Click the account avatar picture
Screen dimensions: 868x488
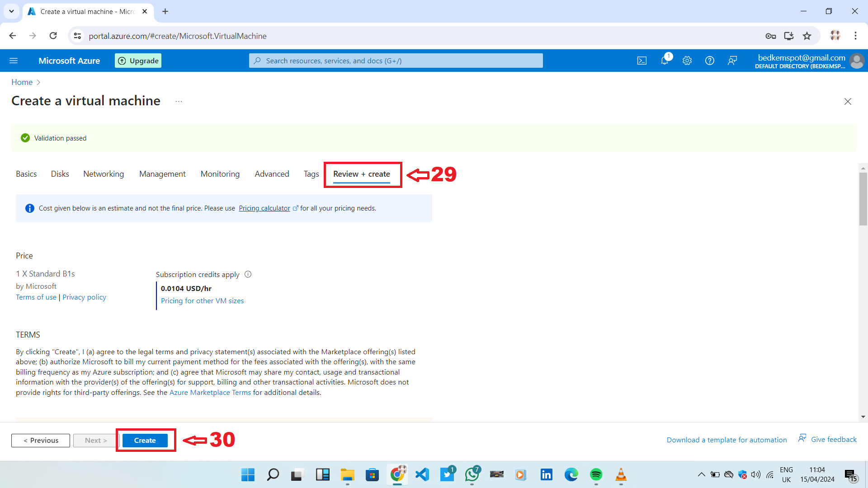[x=857, y=61]
